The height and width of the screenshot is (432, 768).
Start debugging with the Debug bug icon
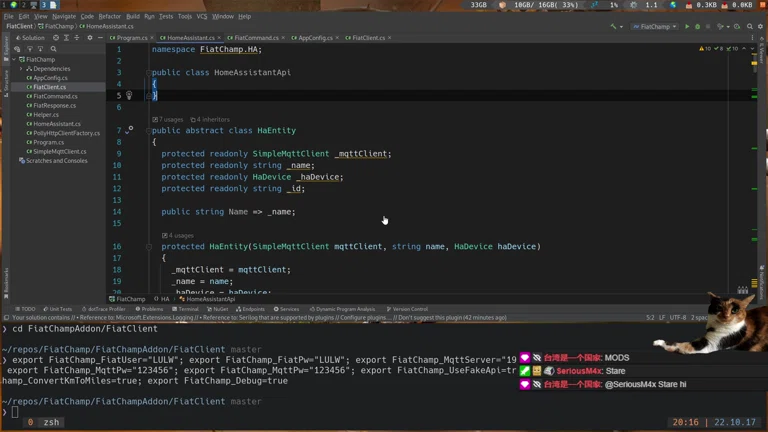pyautogui.click(x=698, y=27)
